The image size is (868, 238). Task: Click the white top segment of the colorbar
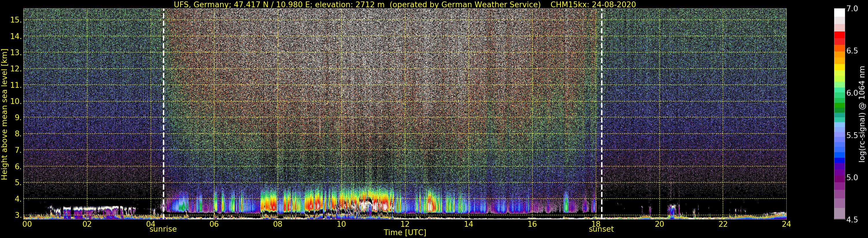[839, 13]
